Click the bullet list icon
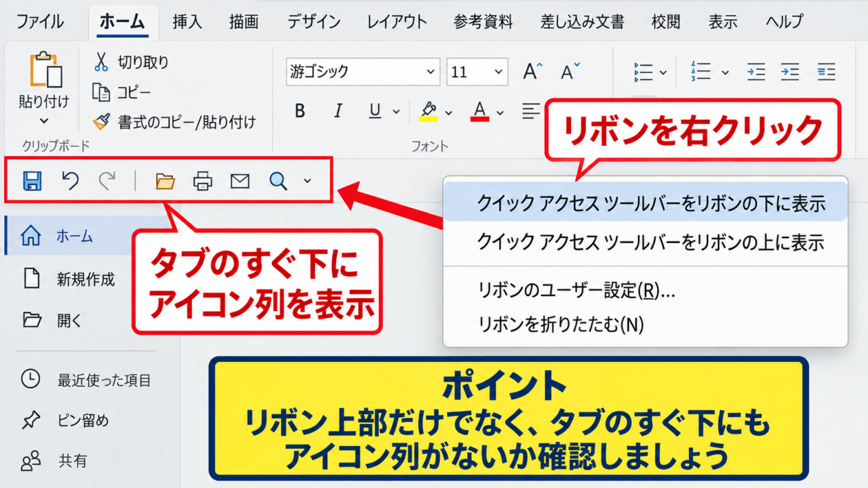This screenshot has width=868, height=488. coord(643,71)
